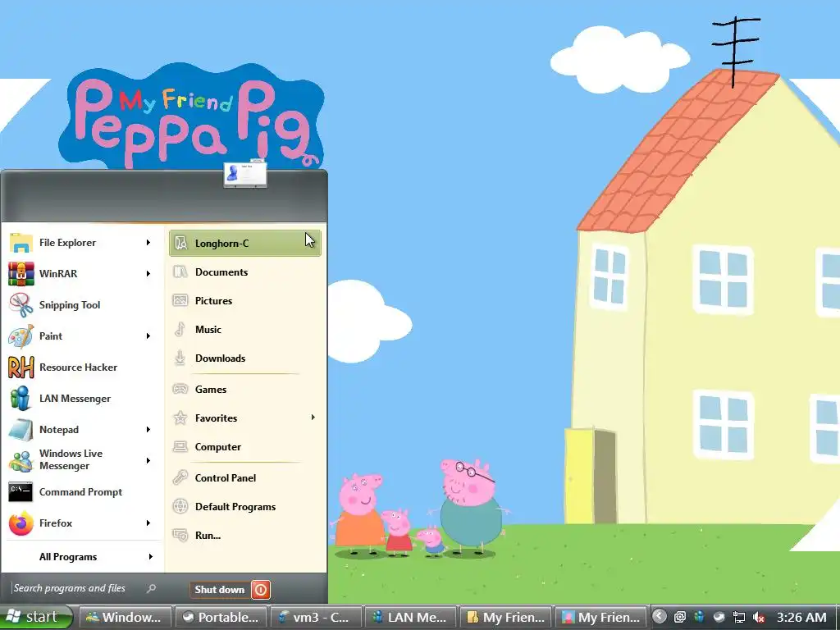
Task: Expand the Paint recent files arrow
Action: (x=148, y=336)
